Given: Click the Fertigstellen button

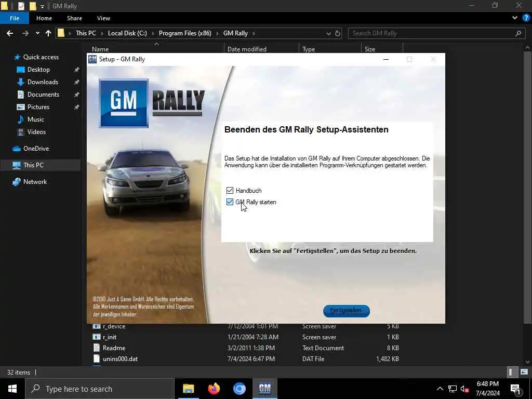Looking at the screenshot, I should pyautogui.click(x=346, y=311).
